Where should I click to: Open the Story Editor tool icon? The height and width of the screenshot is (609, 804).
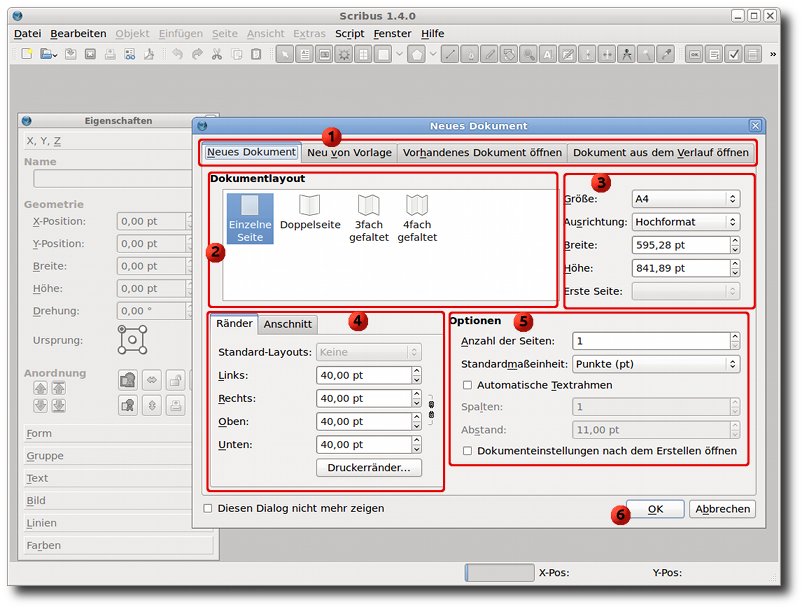pos(568,54)
